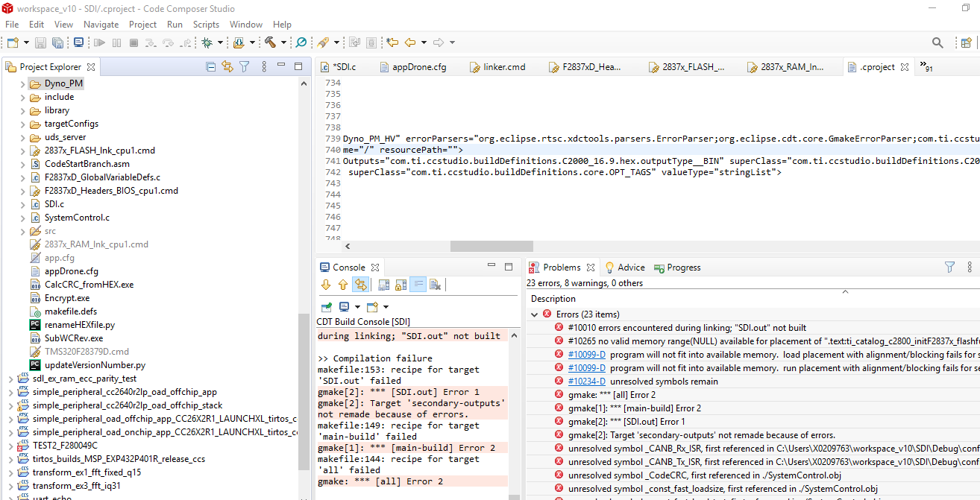Toggle Link with Editor in Project Explorer

(x=227, y=67)
